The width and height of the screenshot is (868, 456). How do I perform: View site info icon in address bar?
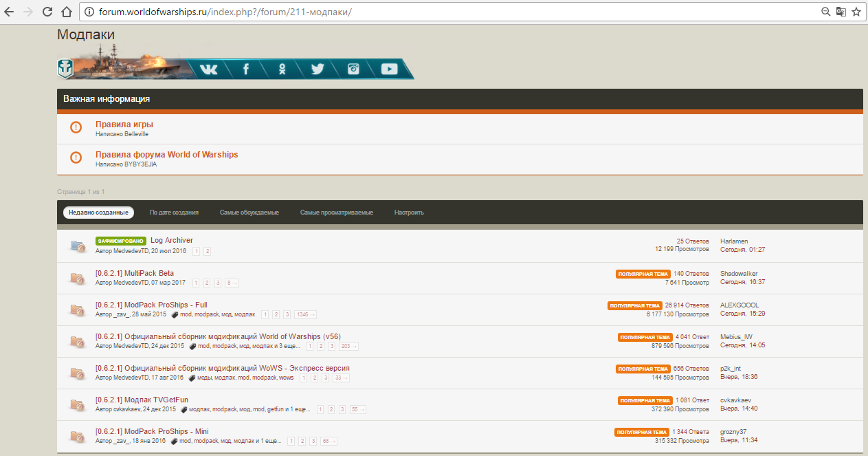pyautogui.click(x=88, y=12)
